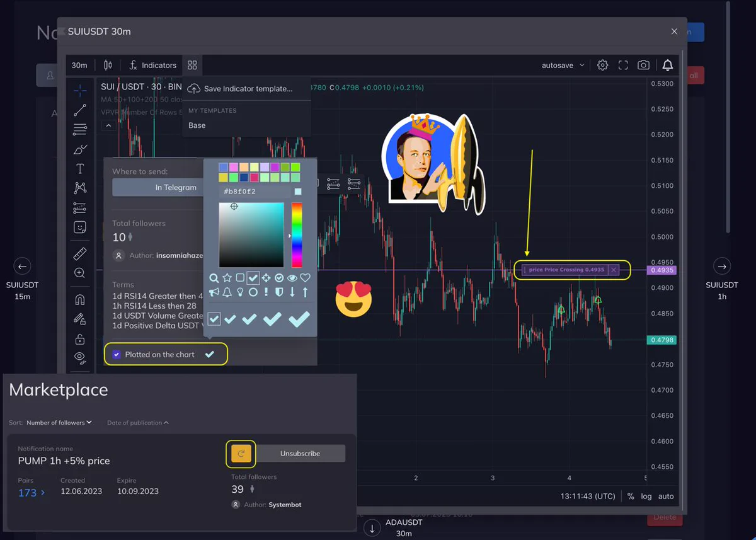The height and width of the screenshot is (540, 756).
Task: Choose the down arrow marker icon
Action: [292, 292]
